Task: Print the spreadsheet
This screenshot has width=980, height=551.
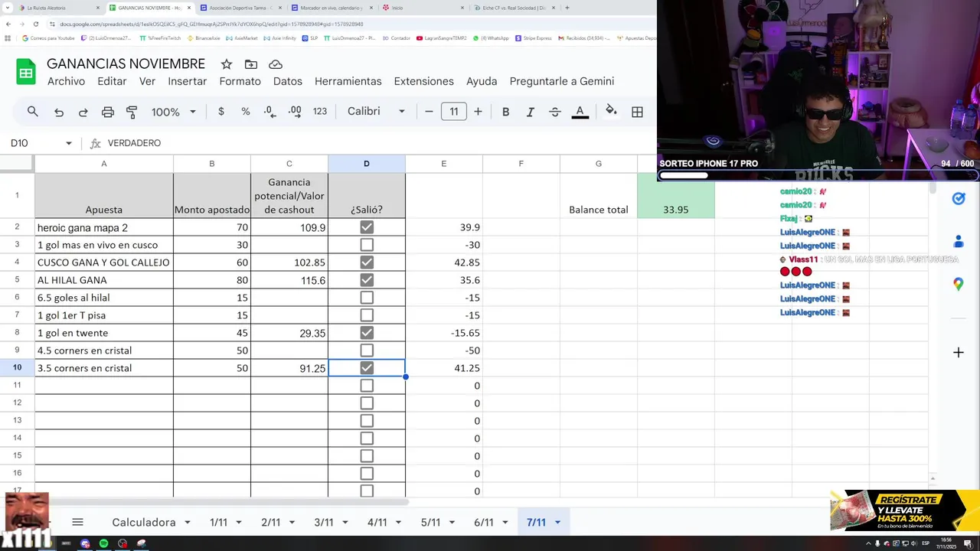Action: point(108,112)
